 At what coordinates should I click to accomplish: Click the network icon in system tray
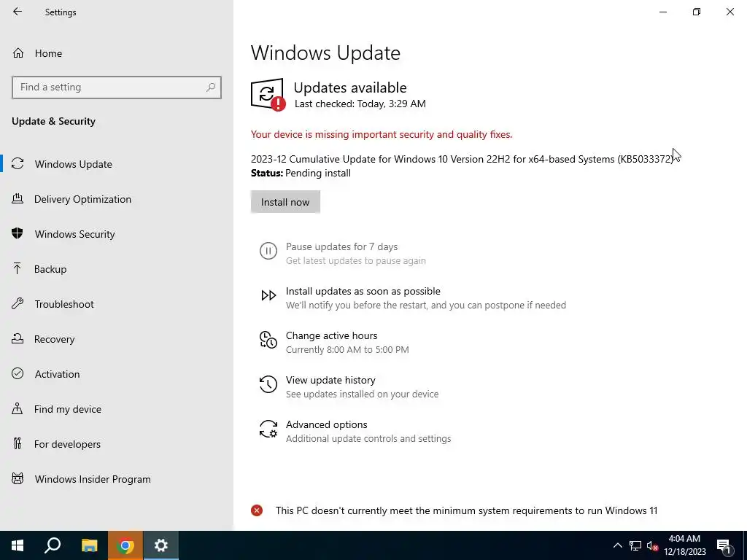635,545
